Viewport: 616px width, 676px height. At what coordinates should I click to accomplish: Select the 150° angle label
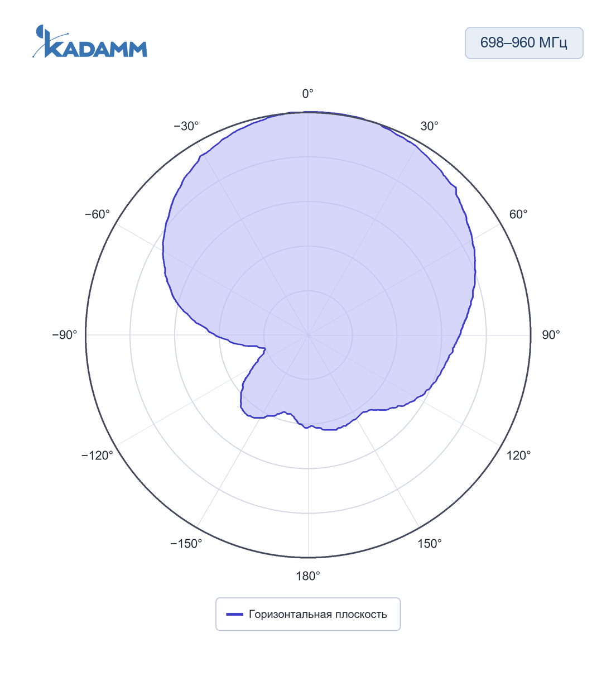(430, 544)
